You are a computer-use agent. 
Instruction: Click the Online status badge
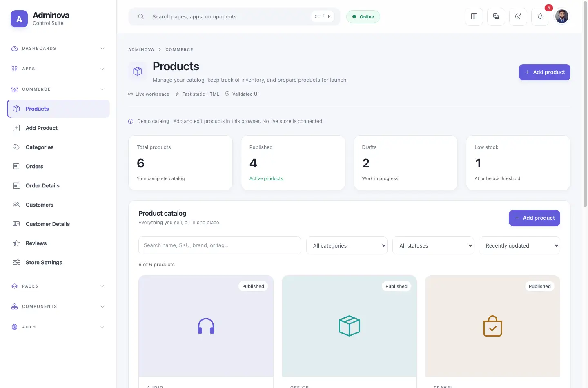(363, 17)
